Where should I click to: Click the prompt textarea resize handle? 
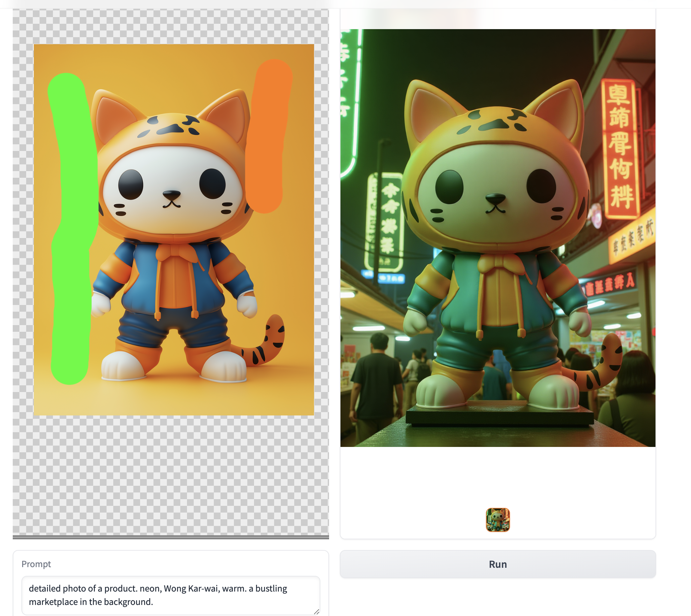[316, 612]
